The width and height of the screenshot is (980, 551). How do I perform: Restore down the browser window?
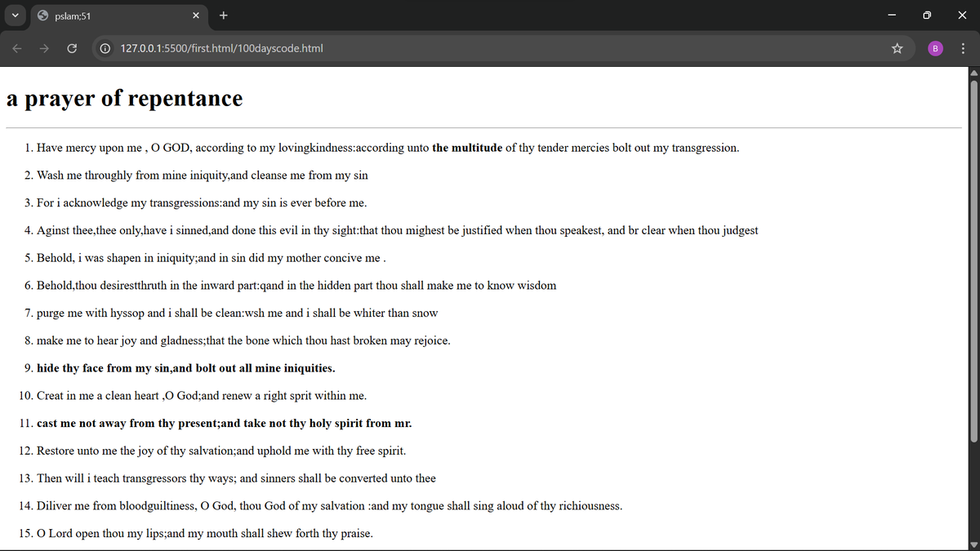(927, 16)
